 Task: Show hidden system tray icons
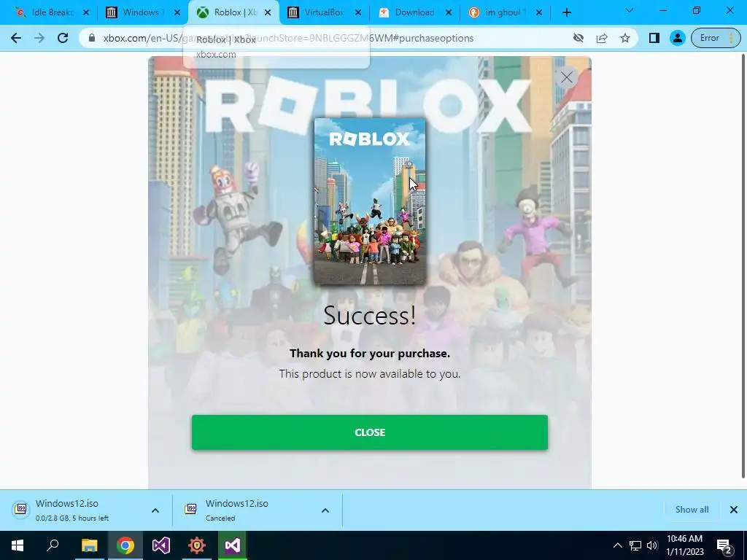[617, 545]
